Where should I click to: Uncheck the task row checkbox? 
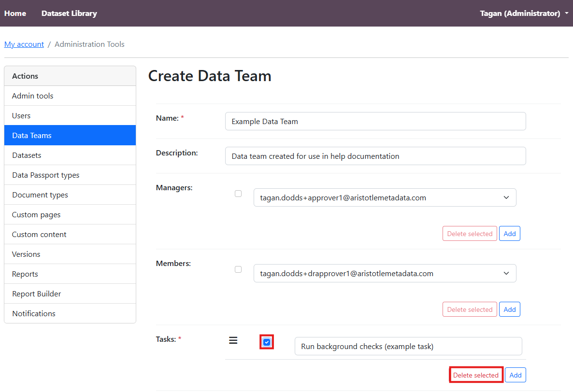coord(267,342)
